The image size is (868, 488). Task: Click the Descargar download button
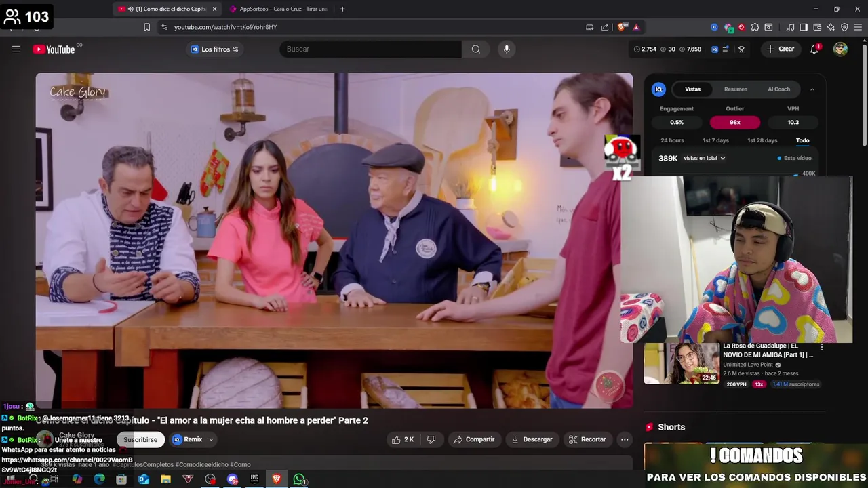[532, 439]
